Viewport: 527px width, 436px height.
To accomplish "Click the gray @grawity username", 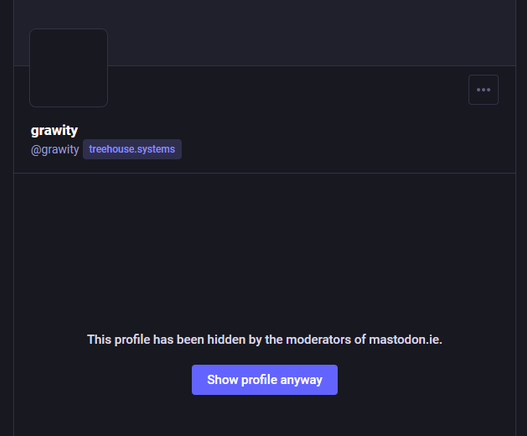I will [55, 149].
